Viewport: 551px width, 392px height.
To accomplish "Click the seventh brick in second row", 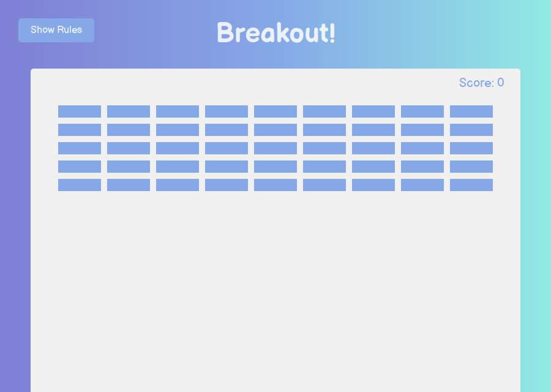I will (x=373, y=130).
